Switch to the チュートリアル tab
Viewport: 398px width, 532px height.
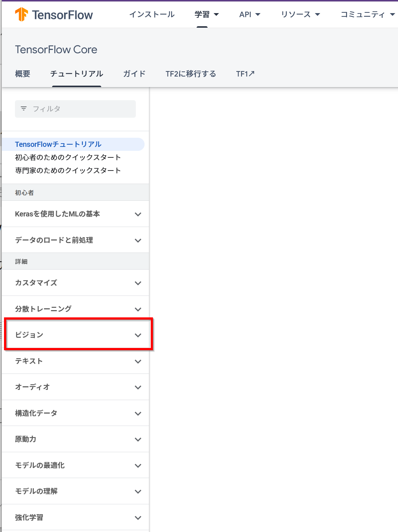click(x=76, y=74)
